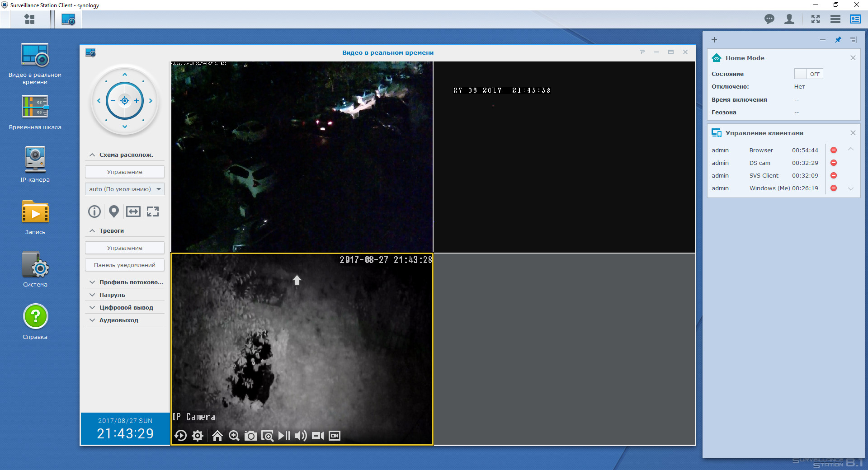Screen dimensions: 868x470
Task: Expand the Аудиовыход section
Action: coord(118,320)
